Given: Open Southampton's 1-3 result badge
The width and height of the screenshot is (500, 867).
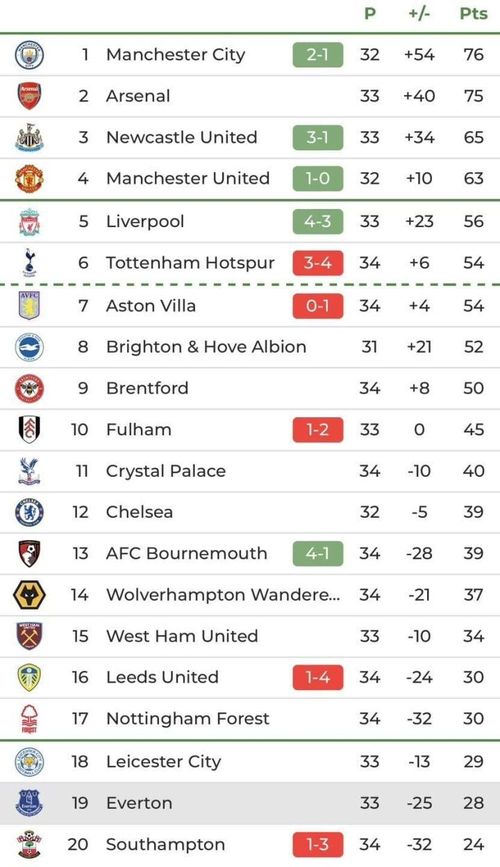Looking at the screenshot, I should 318,844.
